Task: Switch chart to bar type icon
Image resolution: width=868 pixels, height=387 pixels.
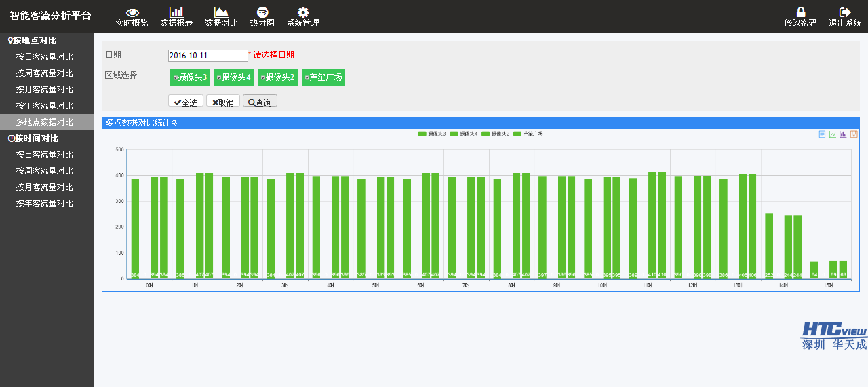Action: coord(843,134)
